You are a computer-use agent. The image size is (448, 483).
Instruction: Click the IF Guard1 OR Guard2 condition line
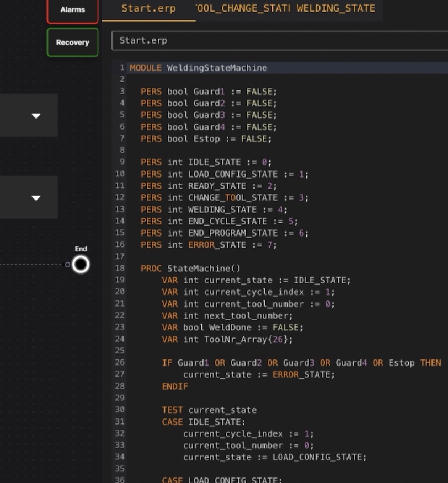(302, 363)
